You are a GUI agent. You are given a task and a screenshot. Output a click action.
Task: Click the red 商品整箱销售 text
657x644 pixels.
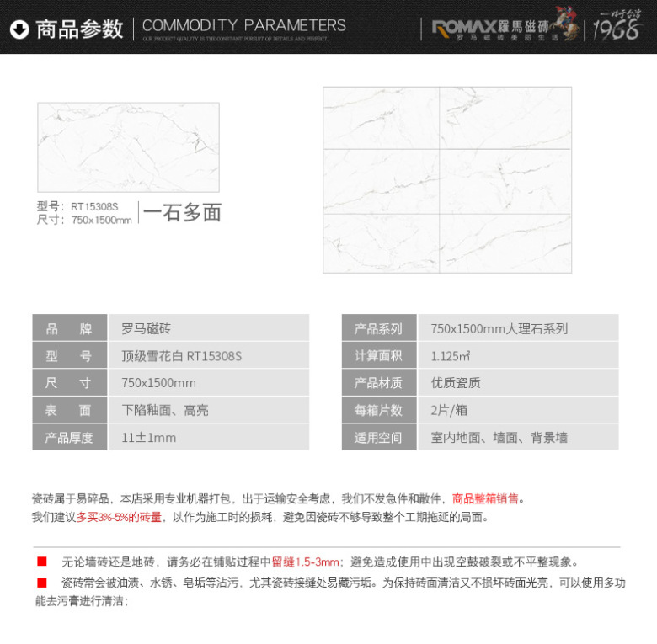coord(485,498)
